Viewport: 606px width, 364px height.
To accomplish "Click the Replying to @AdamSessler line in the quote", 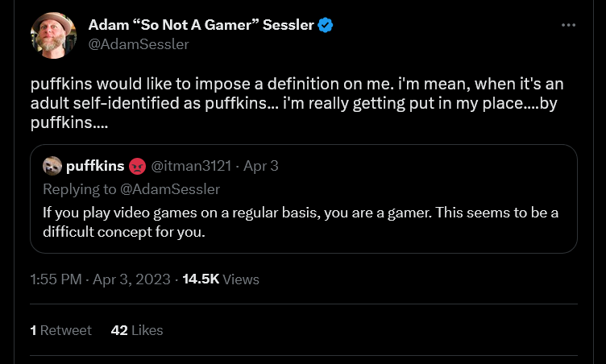I will point(131,189).
